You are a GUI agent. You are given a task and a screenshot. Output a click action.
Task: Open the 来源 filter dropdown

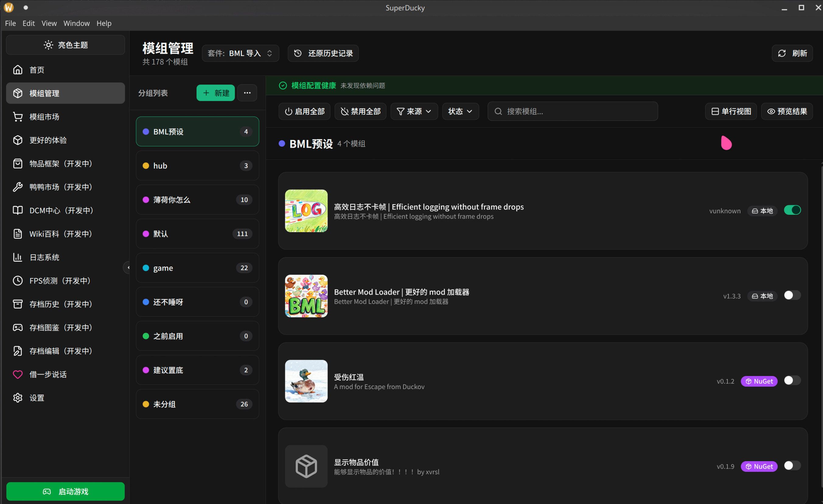pyautogui.click(x=414, y=111)
